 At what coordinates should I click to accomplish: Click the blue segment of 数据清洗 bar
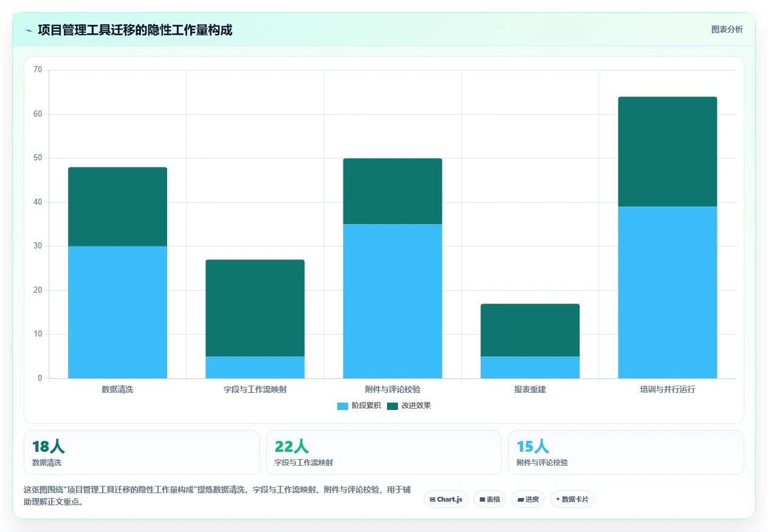117,312
